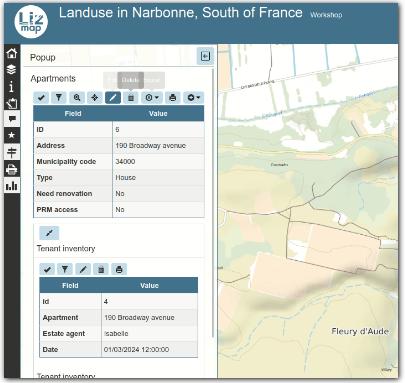Click the Value header in Apartments table

(158, 114)
